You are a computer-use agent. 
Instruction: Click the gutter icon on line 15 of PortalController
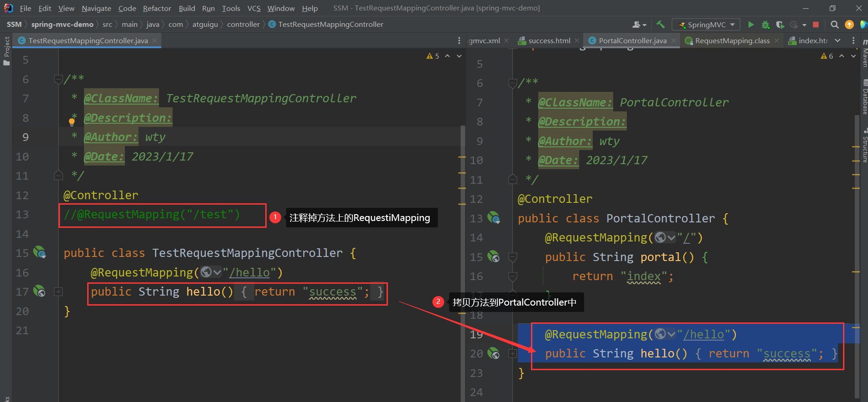click(x=494, y=256)
